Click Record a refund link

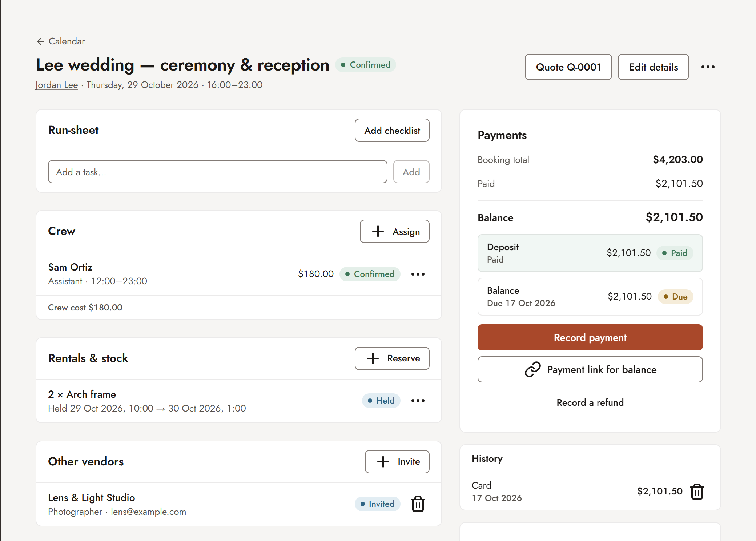(590, 402)
